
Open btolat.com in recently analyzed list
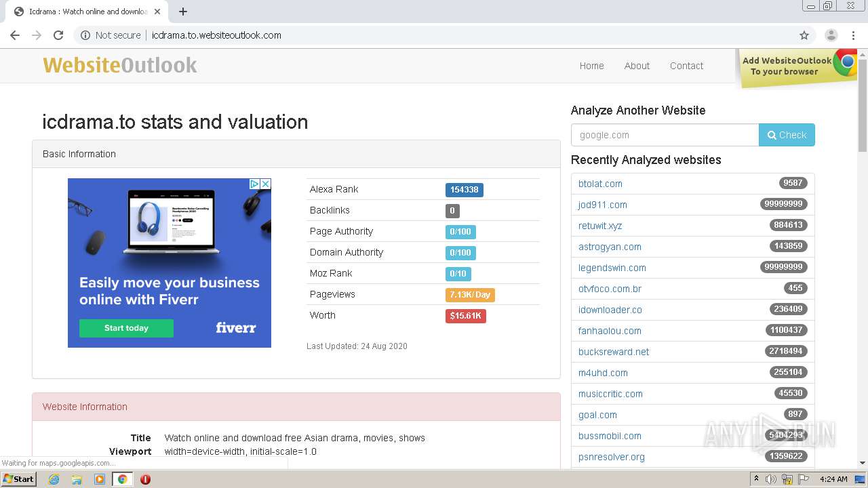click(600, 184)
